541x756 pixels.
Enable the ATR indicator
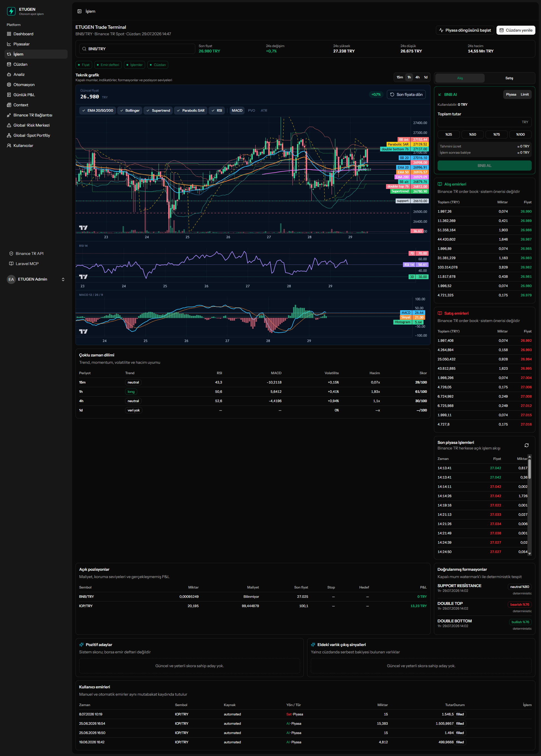[264, 111]
